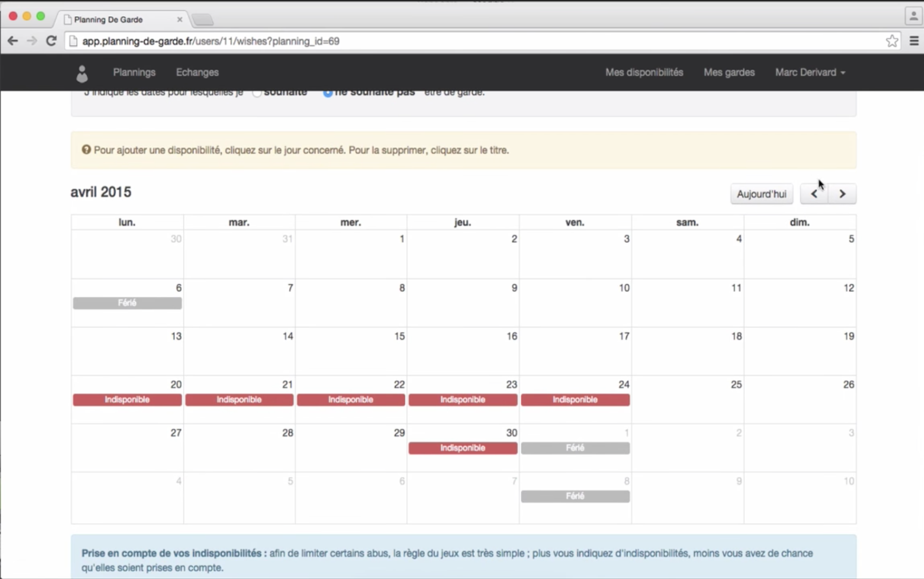The width and height of the screenshot is (924, 579).
Task: Go to Mes disponibilités page
Action: point(644,72)
